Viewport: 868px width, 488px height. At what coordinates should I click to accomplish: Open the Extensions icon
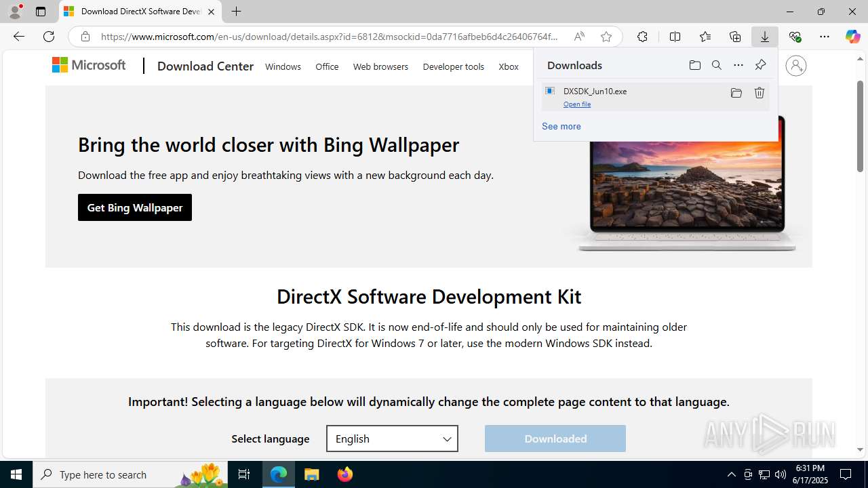tap(642, 37)
